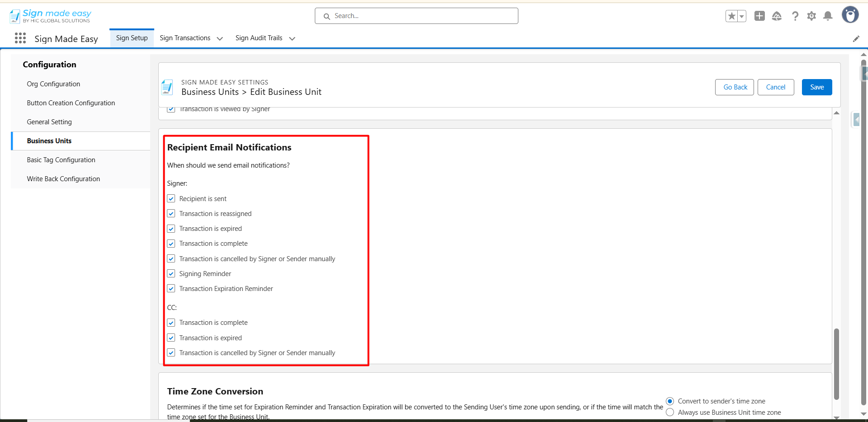This screenshot has width=868, height=422.
Task: Open Org Configuration in the sidebar
Action: pyautogui.click(x=53, y=84)
